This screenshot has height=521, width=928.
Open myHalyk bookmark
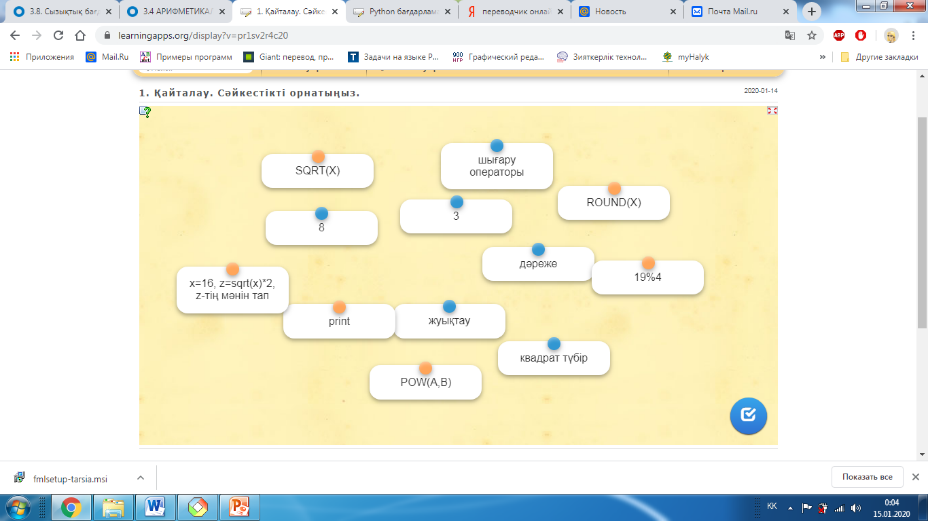coord(685,57)
